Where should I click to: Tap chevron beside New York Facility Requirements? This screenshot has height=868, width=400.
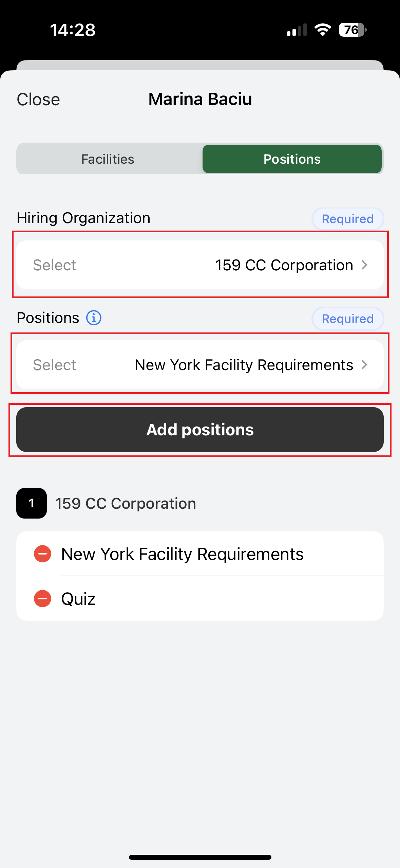[x=364, y=365]
